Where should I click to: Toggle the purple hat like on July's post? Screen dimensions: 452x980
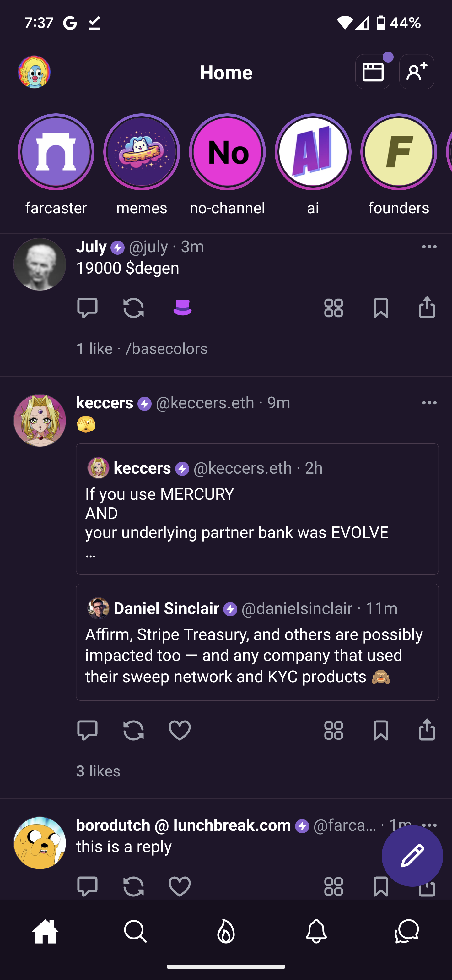(182, 308)
